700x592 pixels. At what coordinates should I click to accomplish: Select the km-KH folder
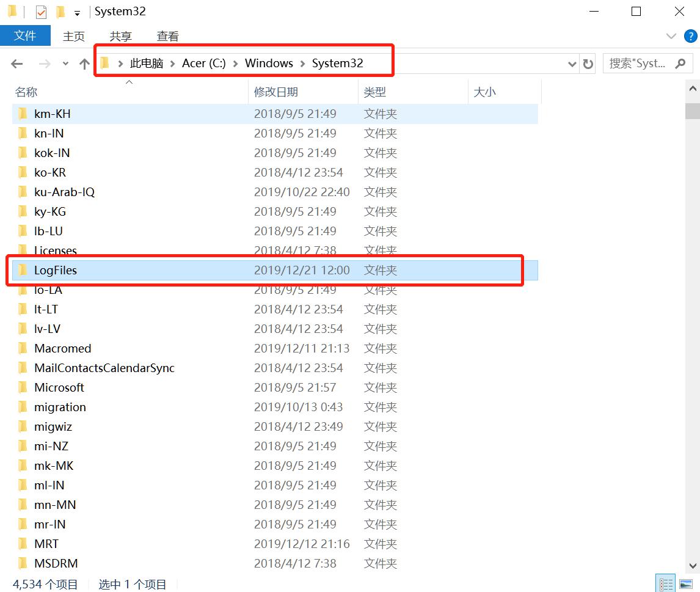pos(275,114)
